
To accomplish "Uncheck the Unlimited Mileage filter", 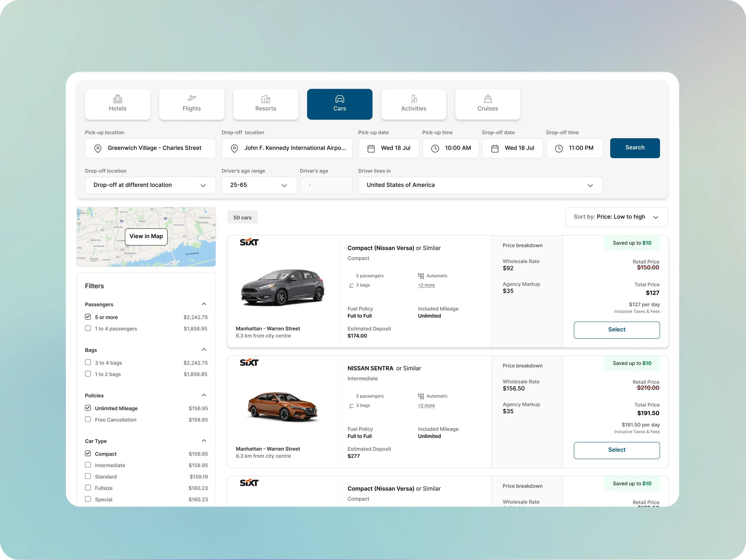I will tap(88, 408).
